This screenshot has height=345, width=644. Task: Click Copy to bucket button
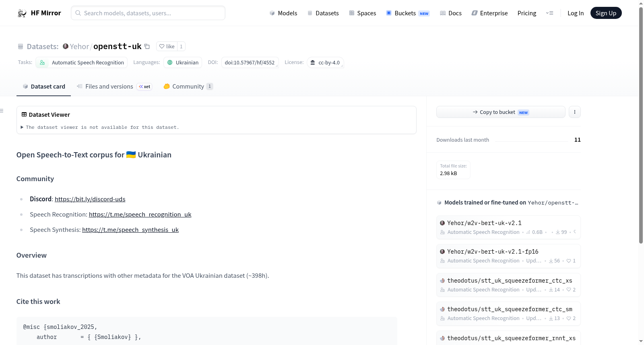tap(501, 112)
